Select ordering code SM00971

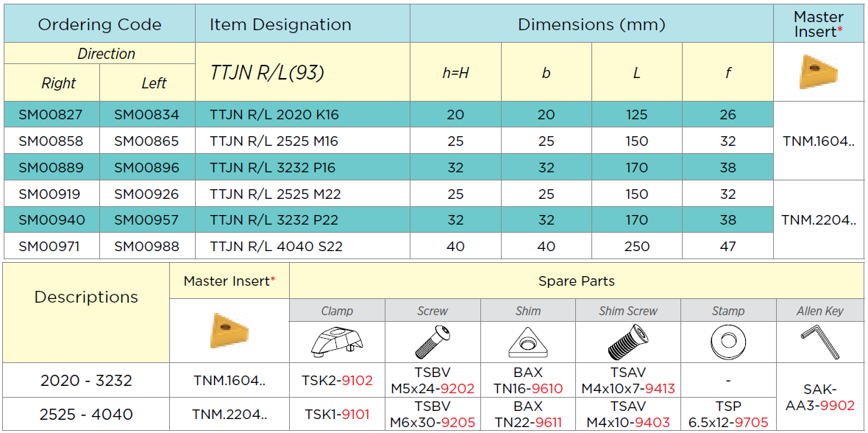50,246
